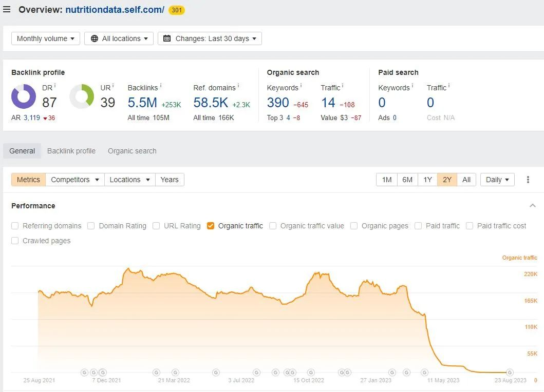The image size is (544, 392).
Task: Click the All time 105M backlinks text
Action: [x=148, y=118]
